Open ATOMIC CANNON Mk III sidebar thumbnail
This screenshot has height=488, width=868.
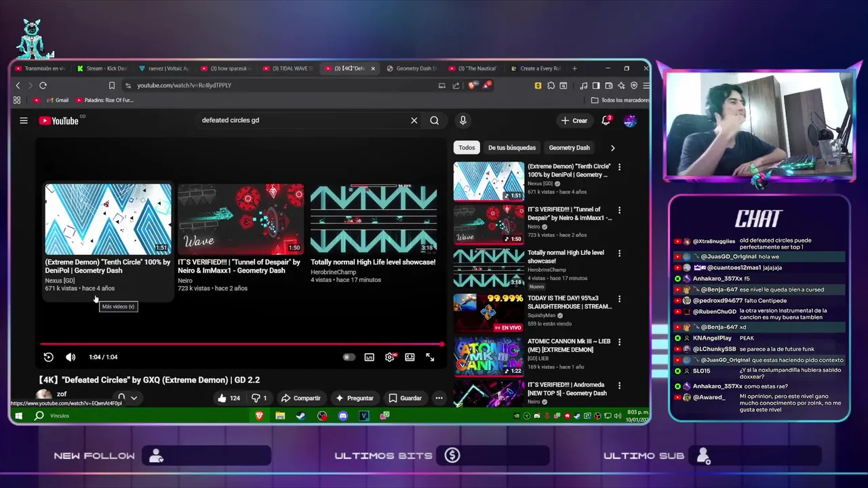[488, 357]
